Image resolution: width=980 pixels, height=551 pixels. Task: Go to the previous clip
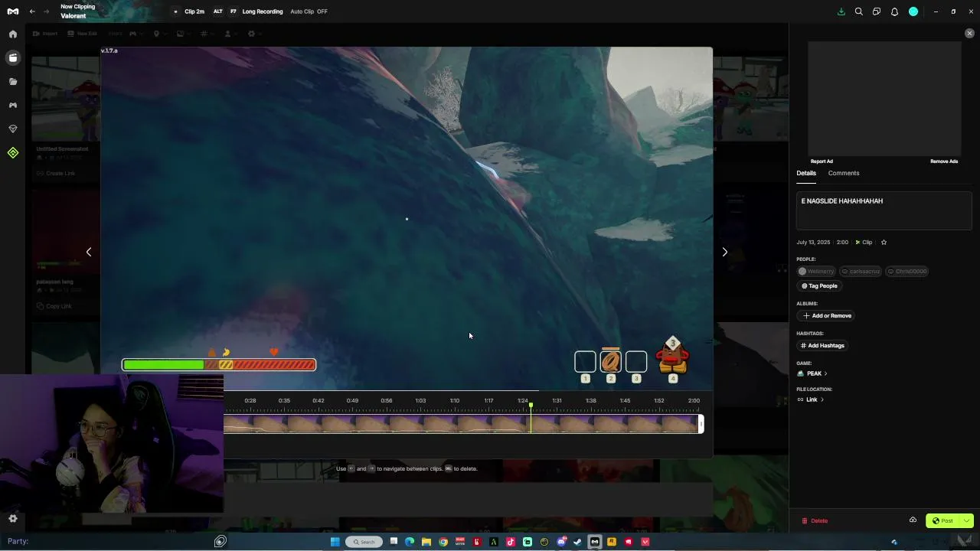(89, 252)
